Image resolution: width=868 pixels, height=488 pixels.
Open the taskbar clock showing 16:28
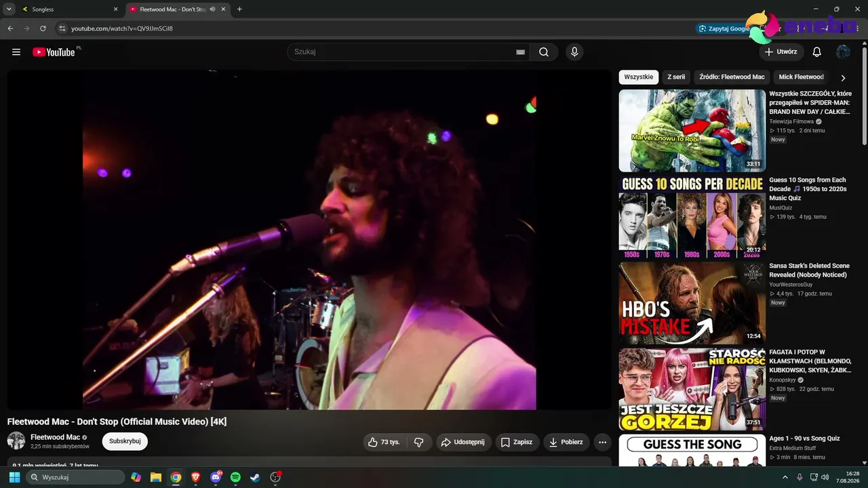pos(848,477)
